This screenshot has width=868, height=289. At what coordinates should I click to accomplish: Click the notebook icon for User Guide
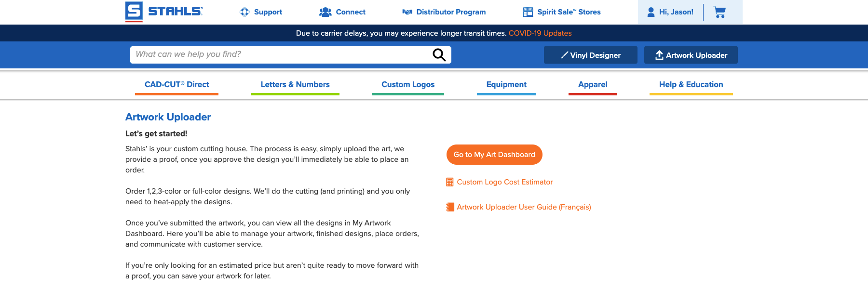(450, 207)
